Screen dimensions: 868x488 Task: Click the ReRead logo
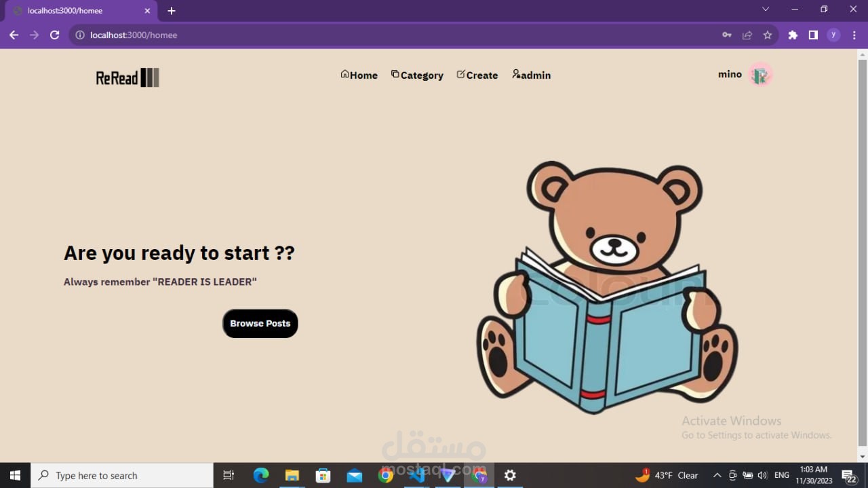(x=127, y=77)
